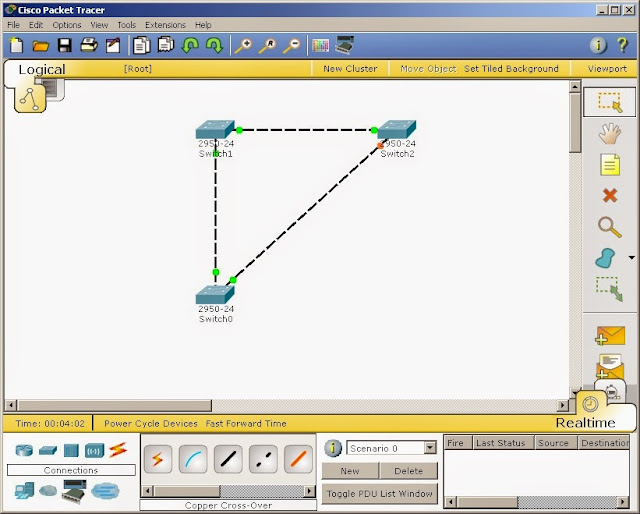The width and height of the screenshot is (640, 514).
Task: Select the WAN Emulation cloud category icon
Action: click(48, 490)
